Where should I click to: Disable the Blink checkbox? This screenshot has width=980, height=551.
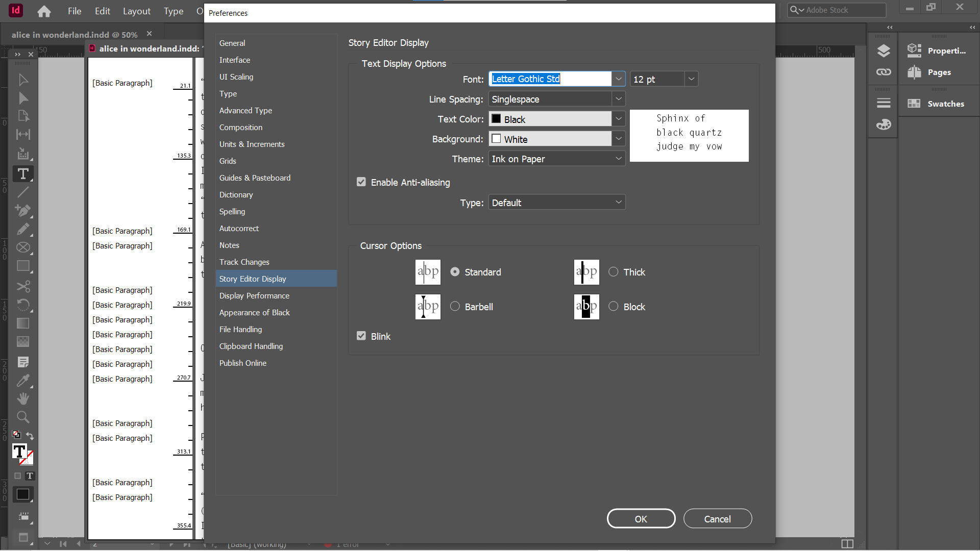(x=361, y=336)
